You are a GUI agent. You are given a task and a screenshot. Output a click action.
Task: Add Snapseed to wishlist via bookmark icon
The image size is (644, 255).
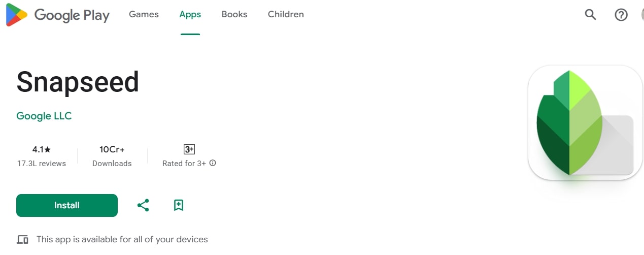[x=178, y=205]
